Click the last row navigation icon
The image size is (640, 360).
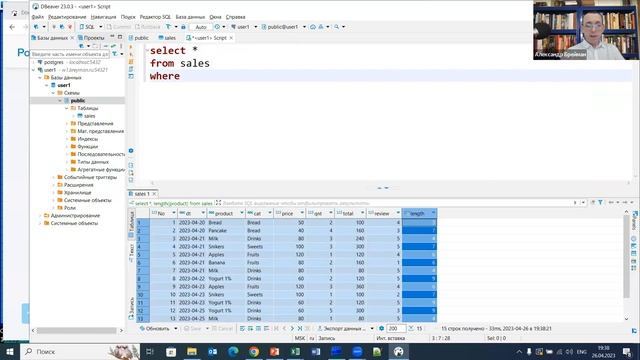[x=300, y=328]
